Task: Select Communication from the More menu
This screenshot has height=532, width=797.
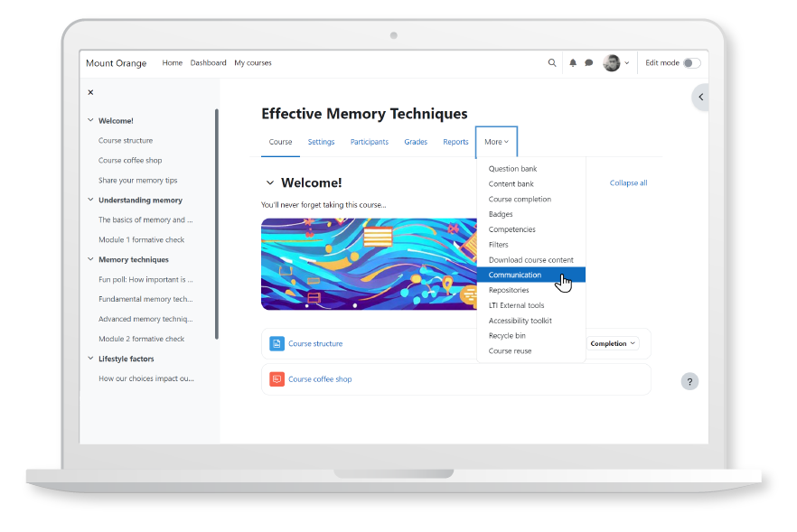Action: pos(514,275)
